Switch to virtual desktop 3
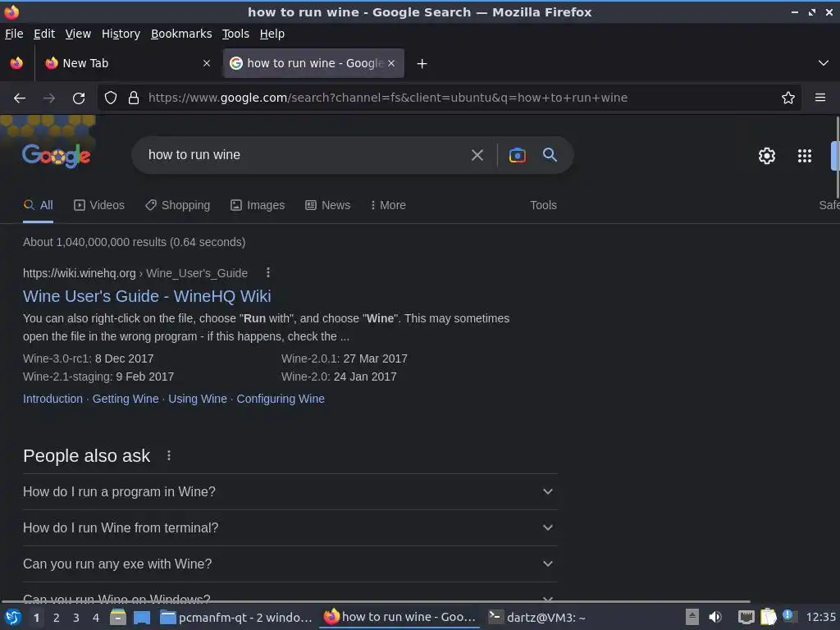The height and width of the screenshot is (630, 840). (76, 618)
